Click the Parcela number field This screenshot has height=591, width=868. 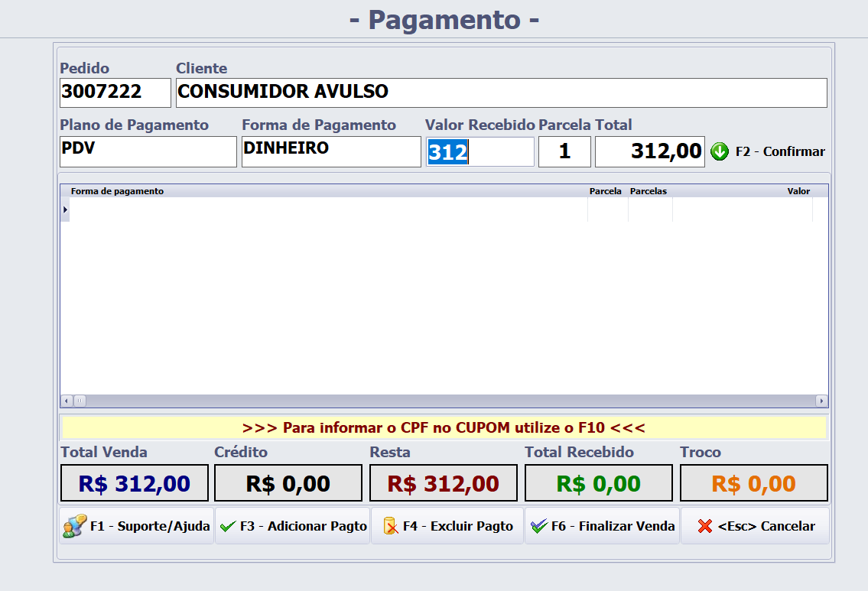[x=564, y=151]
